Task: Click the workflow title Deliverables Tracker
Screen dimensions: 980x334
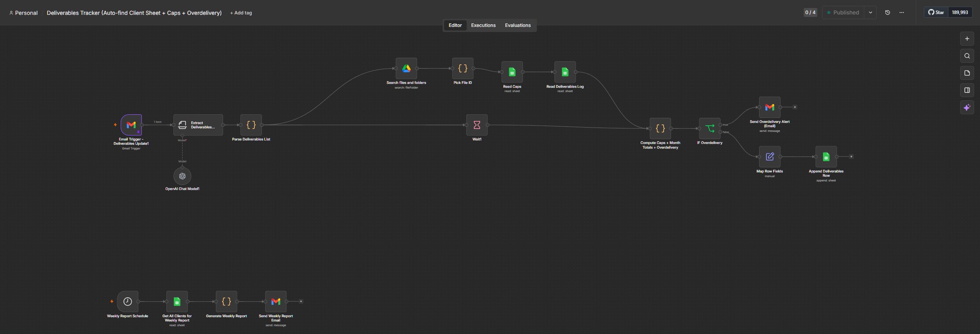Action: [134, 13]
